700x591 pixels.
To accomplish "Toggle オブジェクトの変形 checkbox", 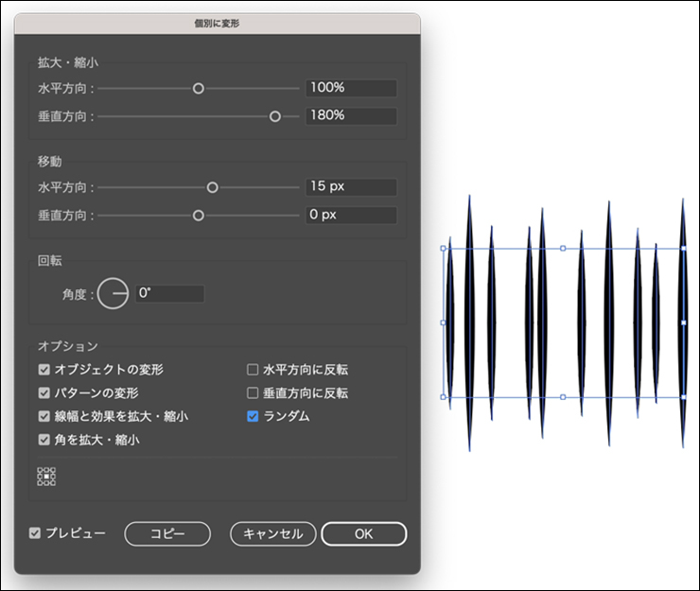I will pyautogui.click(x=44, y=369).
